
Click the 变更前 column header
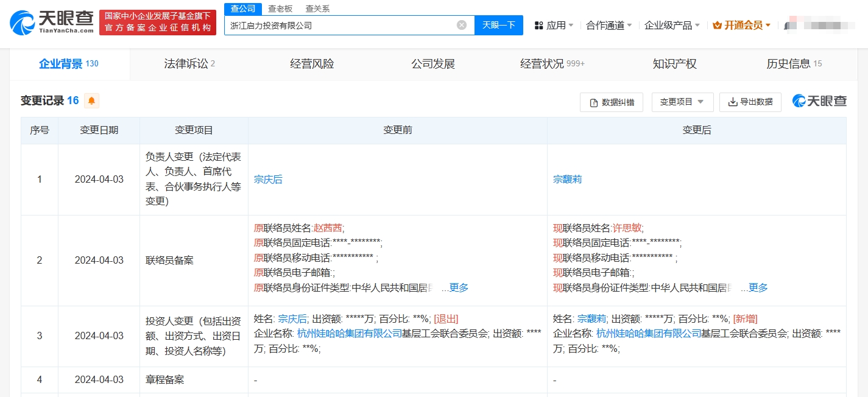[398, 130]
